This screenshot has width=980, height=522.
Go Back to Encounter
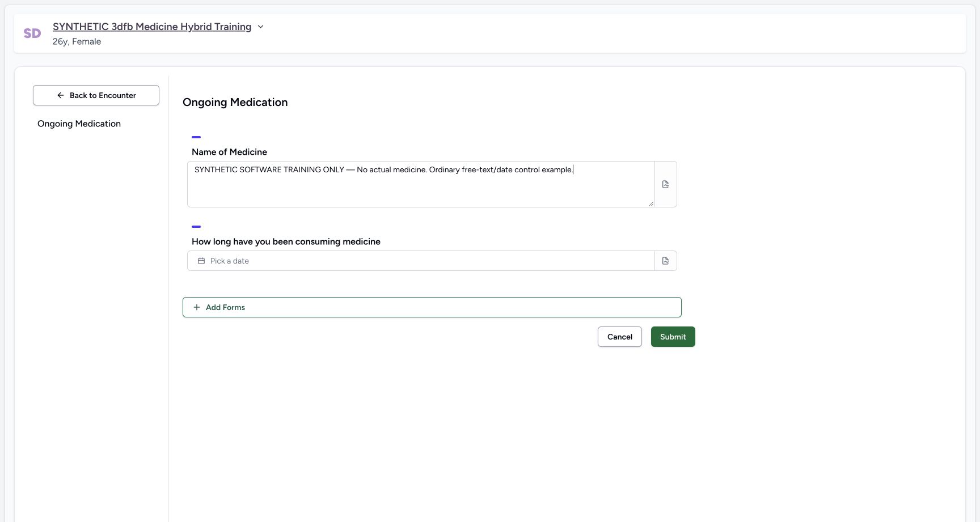96,95
